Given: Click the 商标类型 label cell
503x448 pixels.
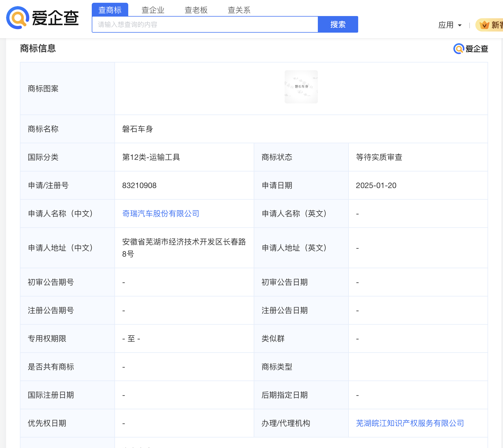Looking at the screenshot, I should tap(301, 367).
